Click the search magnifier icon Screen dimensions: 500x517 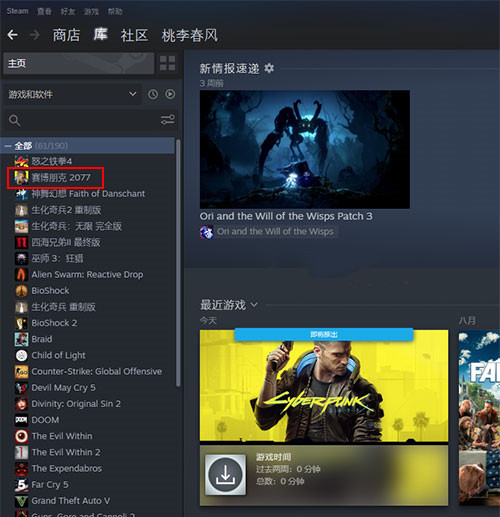tap(15, 120)
